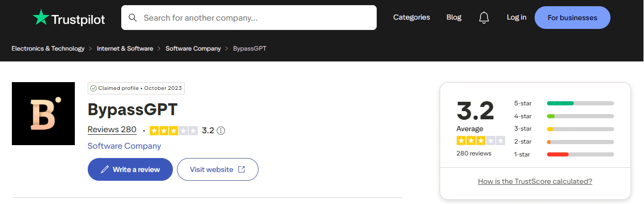This screenshot has width=644, height=204.
Task: Go to Electronics & Technology breadcrumb
Action: tap(48, 49)
